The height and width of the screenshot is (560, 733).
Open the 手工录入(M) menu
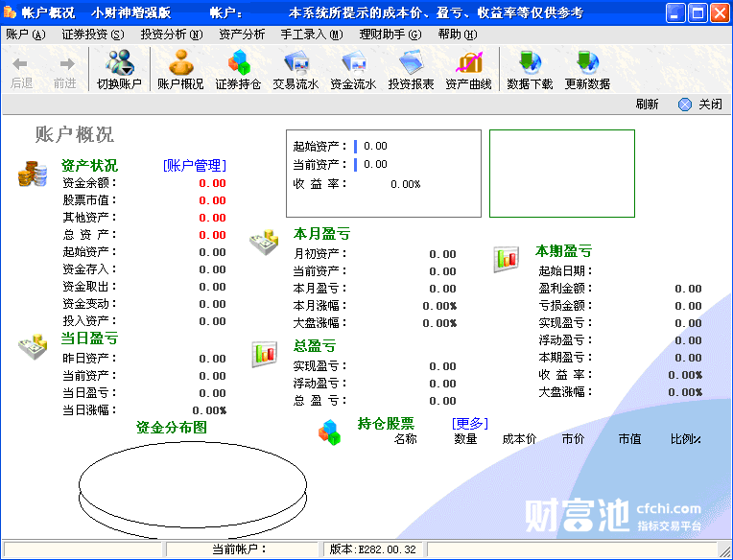pyautogui.click(x=312, y=35)
